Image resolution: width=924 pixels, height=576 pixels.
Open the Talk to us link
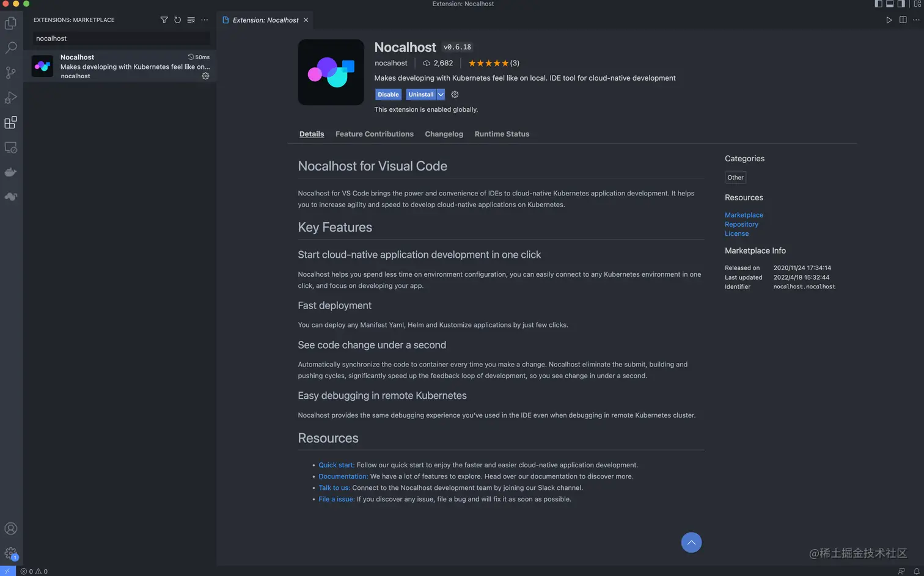click(x=334, y=487)
